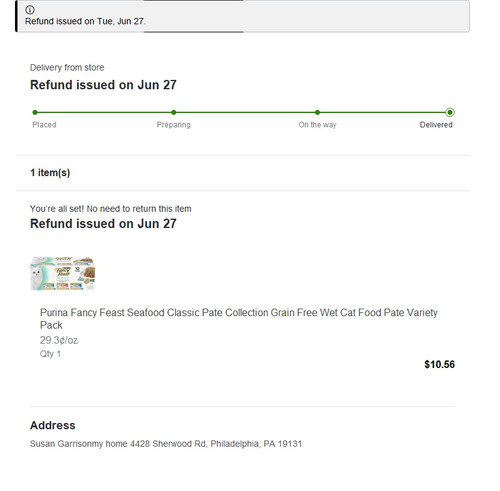
Task: Click the No need to return message
Action: 111,209
